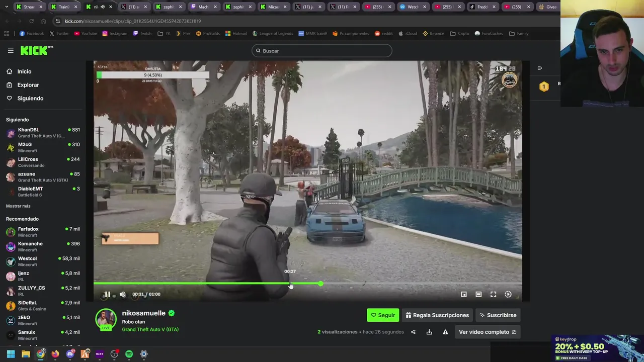Report the clip with warning icon
Screen dimensions: 644x362
click(445, 332)
